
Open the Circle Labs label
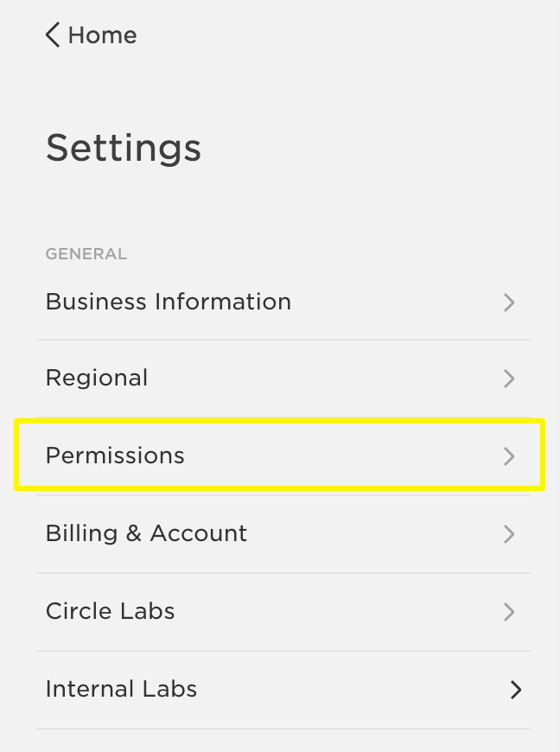(111, 611)
